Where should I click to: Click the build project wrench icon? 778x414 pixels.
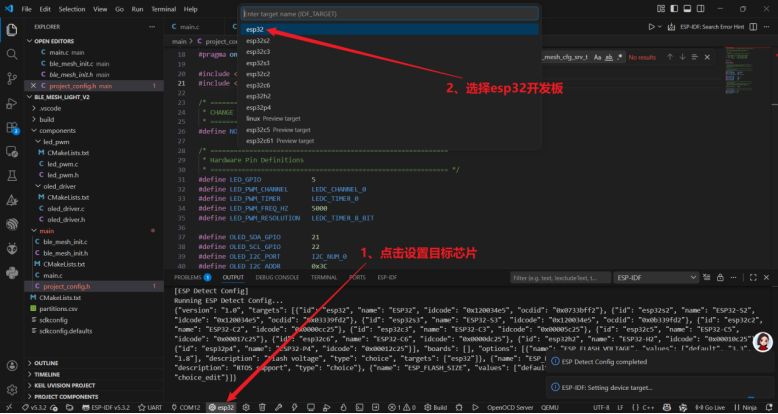tap(279, 408)
